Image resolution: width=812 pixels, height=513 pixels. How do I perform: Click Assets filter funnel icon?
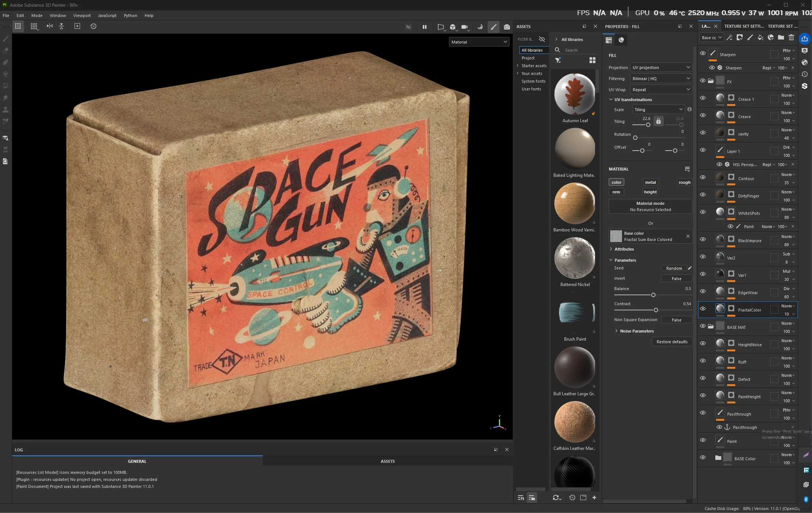click(558, 60)
